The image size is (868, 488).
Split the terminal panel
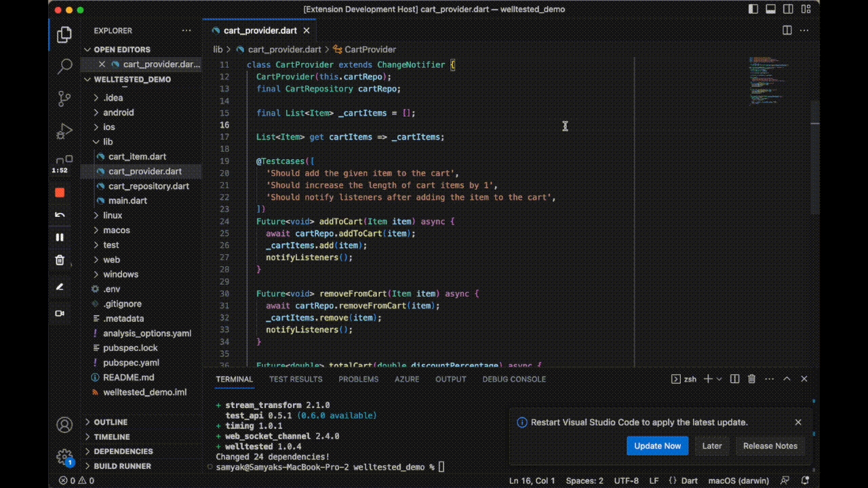click(734, 379)
